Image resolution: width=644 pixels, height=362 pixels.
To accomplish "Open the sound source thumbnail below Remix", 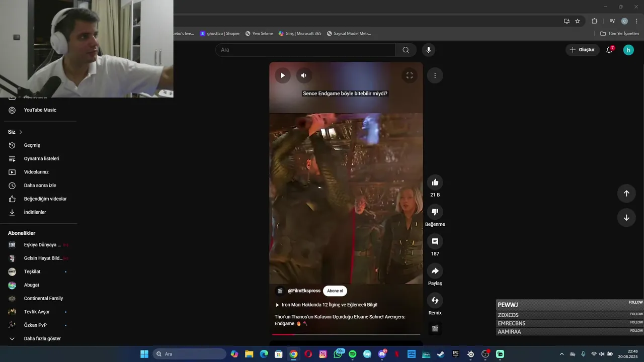I will coord(435,328).
